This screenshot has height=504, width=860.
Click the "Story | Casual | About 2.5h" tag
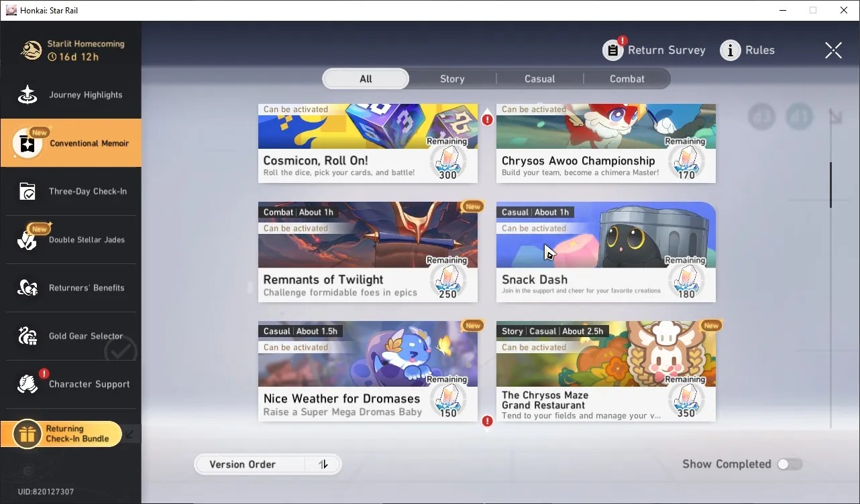[552, 331]
